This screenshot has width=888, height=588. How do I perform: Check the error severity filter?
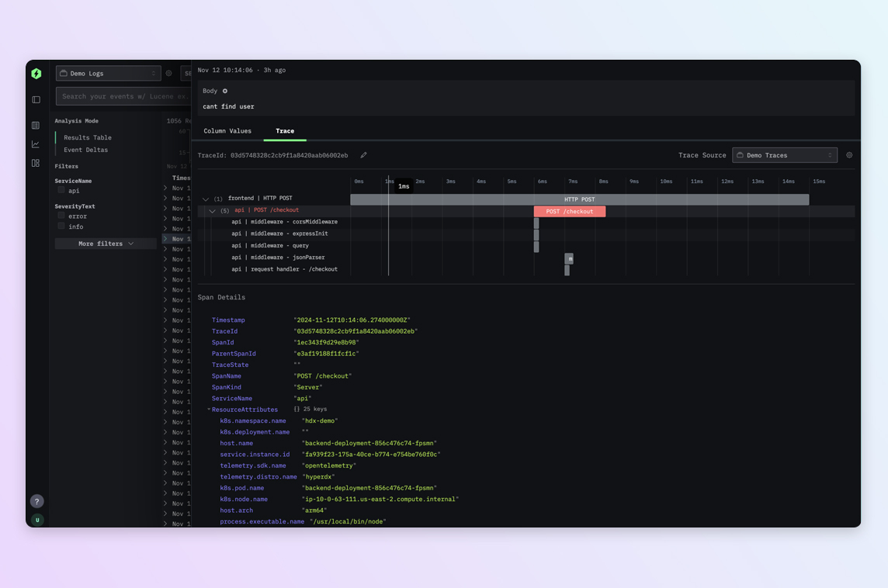click(61, 216)
